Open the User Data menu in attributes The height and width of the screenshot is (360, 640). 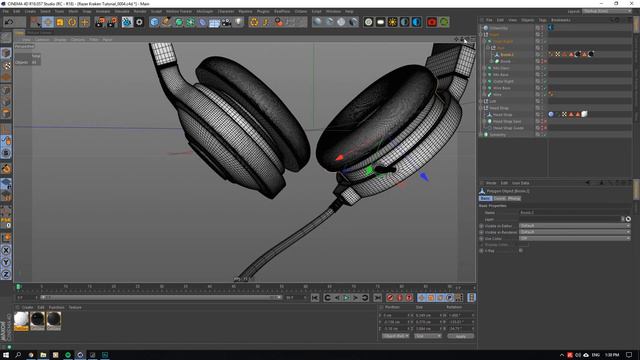click(x=520, y=183)
